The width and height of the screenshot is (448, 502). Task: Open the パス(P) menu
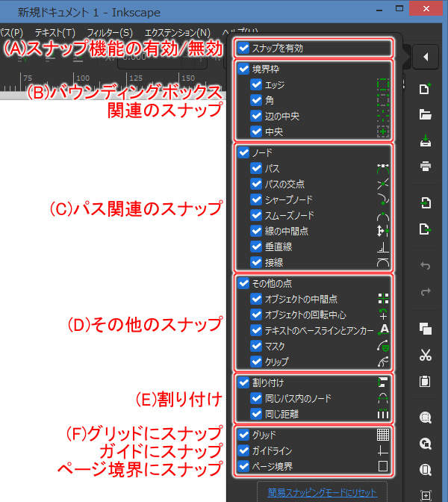point(11,33)
